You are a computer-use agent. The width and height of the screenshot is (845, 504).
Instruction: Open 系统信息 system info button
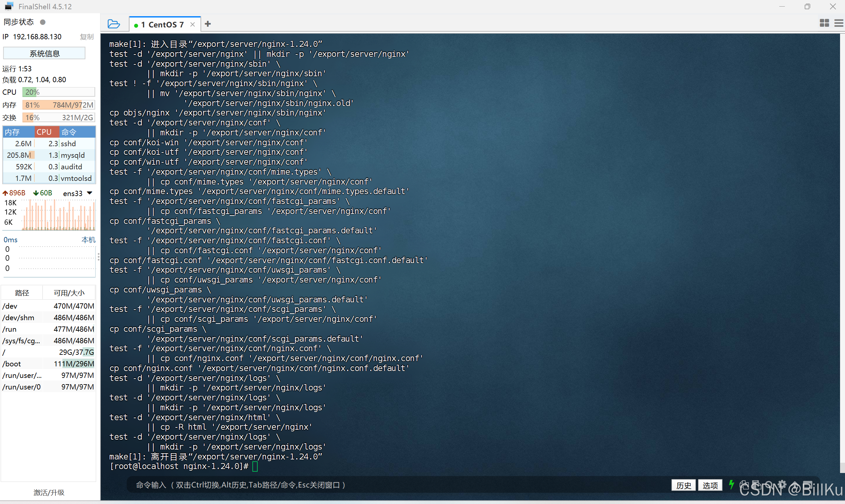pyautogui.click(x=44, y=53)
